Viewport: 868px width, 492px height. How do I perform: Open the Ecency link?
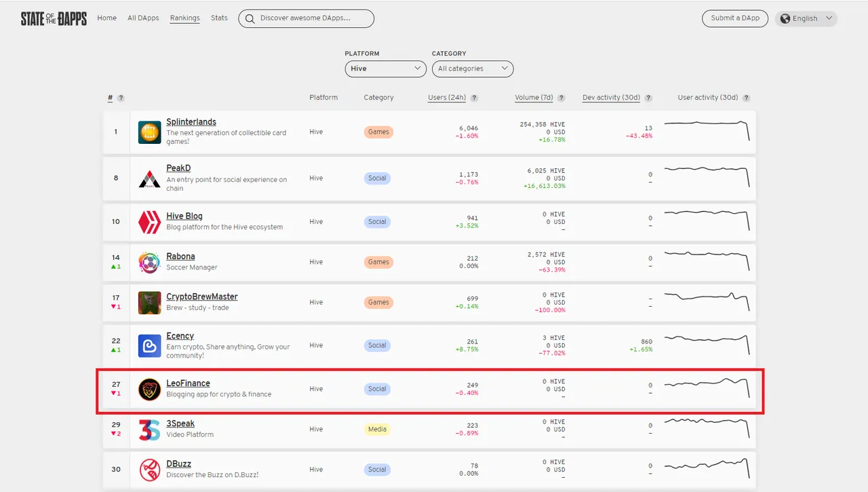click(x=180, y=336)
